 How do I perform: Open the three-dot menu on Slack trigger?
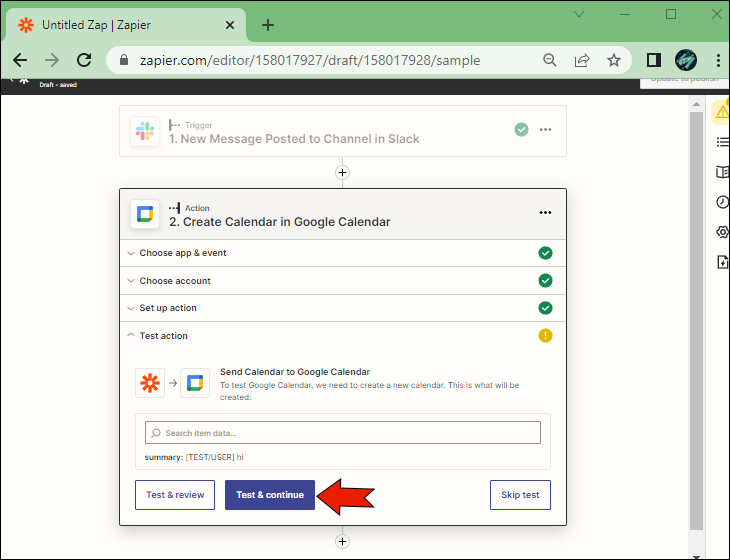tap(545, 130)
